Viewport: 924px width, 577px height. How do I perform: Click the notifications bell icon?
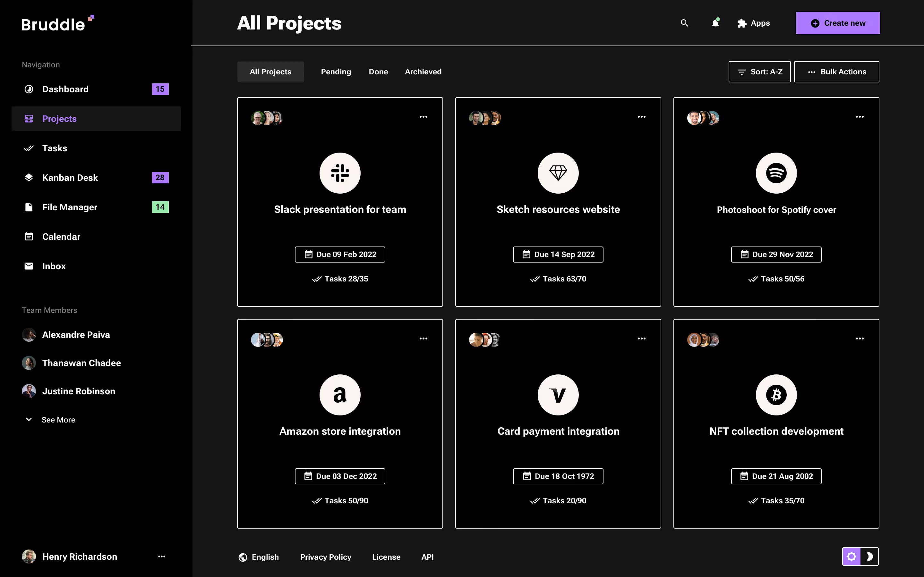pyautogui.click(x=715, y=23)
